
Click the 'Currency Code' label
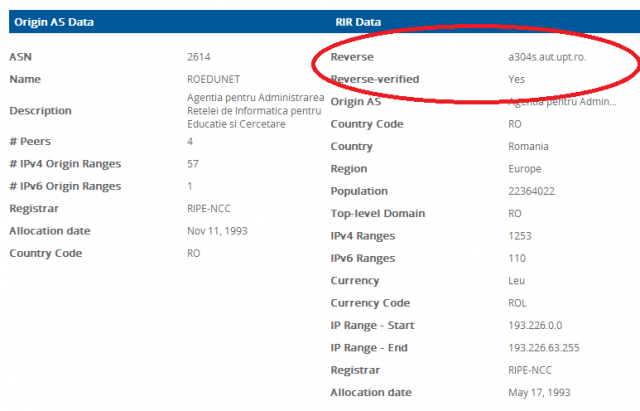[370, 303]
